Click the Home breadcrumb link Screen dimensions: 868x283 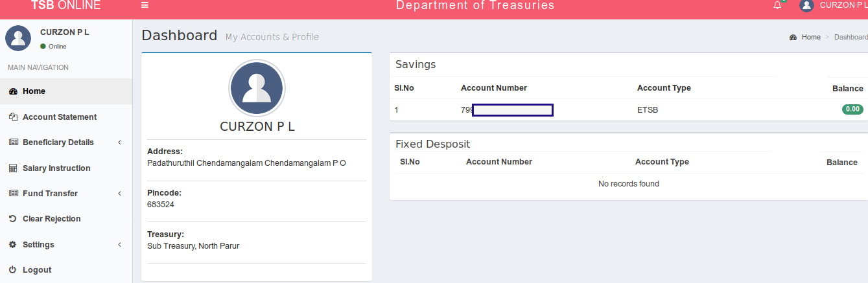click(x=811, y=37)
